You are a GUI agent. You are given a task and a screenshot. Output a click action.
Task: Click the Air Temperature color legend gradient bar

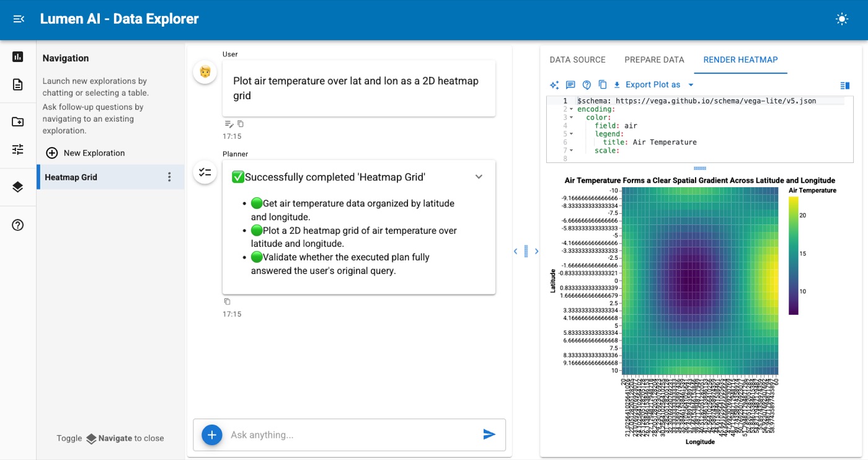click(x=794, y=255)
